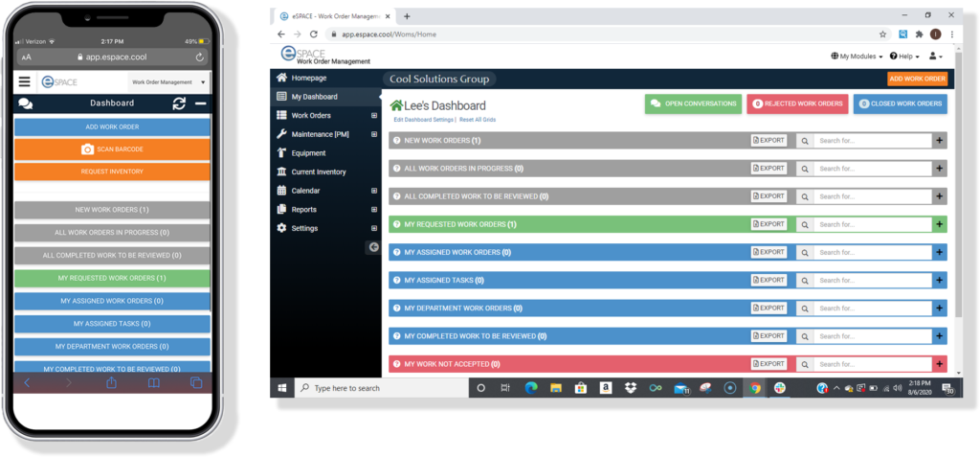Expand the Reports sidebar menu
The height and width of the screenshot is (457, 980).
pyautogui.click(x=374, y=209)
